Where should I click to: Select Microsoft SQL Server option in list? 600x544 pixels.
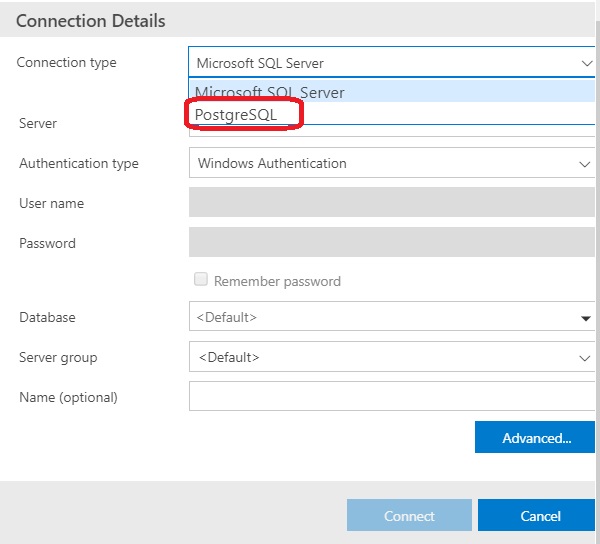(392, 91)
